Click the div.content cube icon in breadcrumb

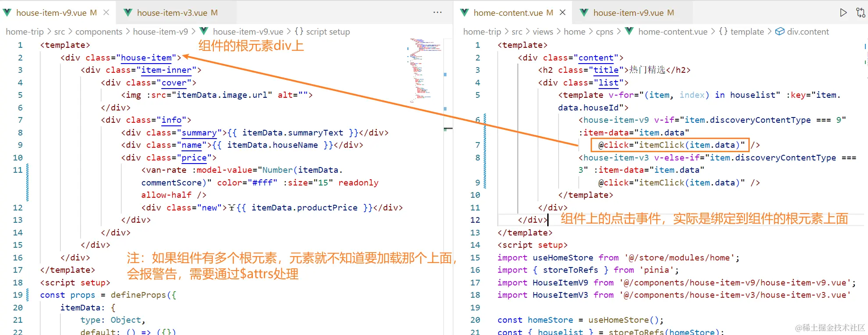coord(779,31)
